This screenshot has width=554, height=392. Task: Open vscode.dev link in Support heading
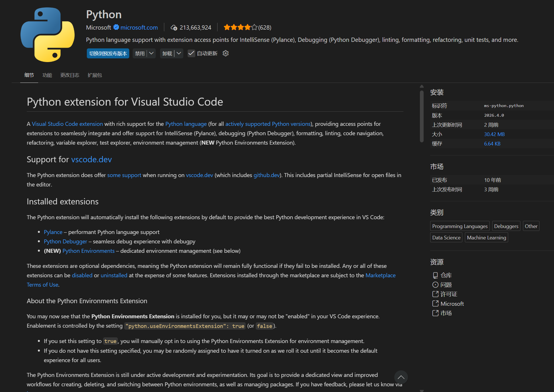91,159
